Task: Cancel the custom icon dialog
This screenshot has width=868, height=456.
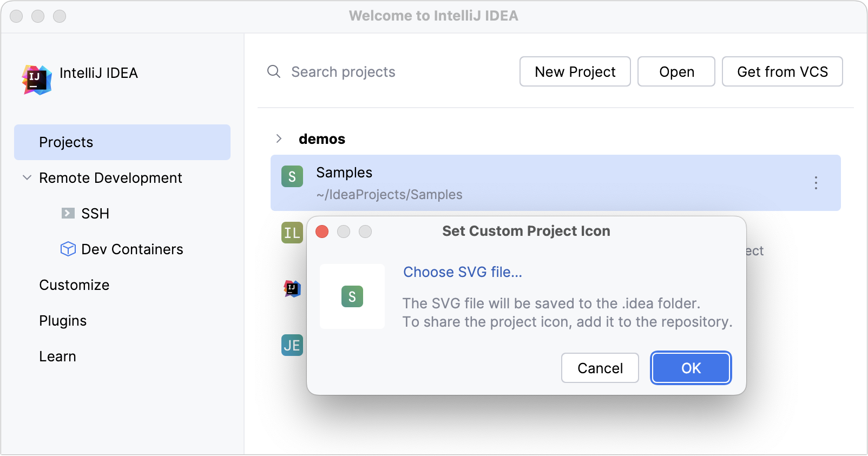Action: coord(600,368)
